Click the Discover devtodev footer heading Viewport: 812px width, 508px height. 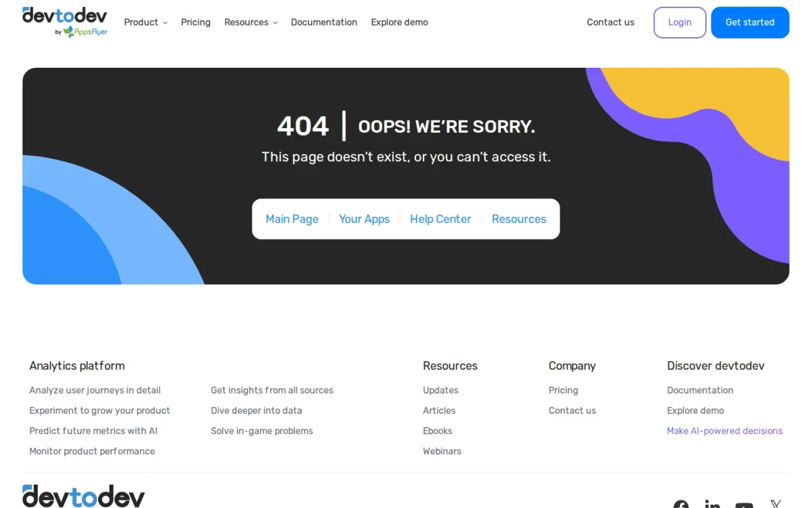(716, 366)
